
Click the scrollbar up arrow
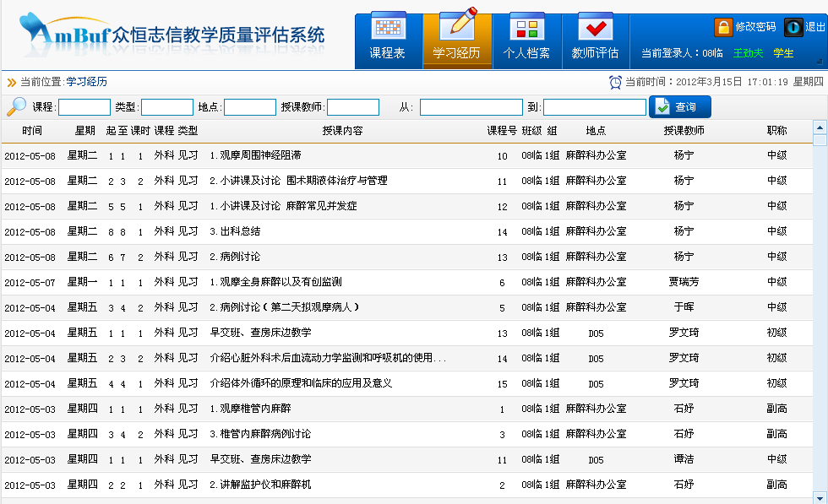pos(820,127)
